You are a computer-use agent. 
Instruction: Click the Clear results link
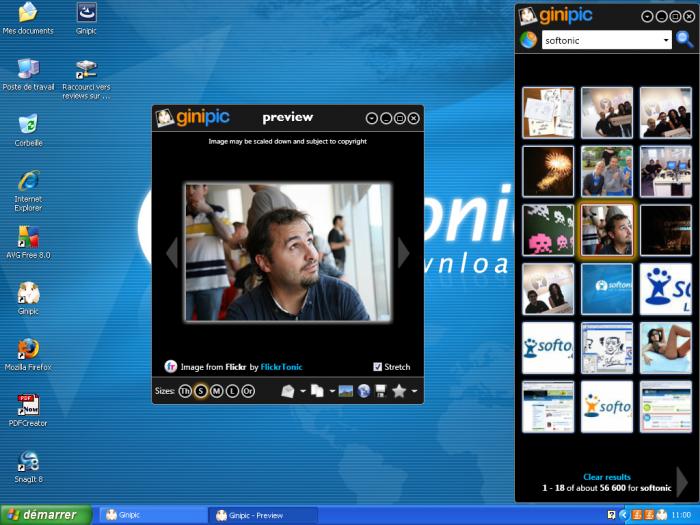click(607, 477)
